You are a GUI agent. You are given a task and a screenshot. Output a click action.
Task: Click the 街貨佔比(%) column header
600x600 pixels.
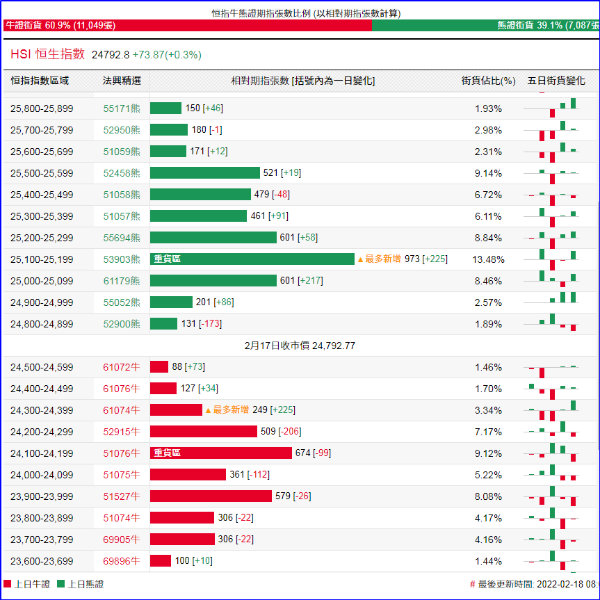[488, 79]
